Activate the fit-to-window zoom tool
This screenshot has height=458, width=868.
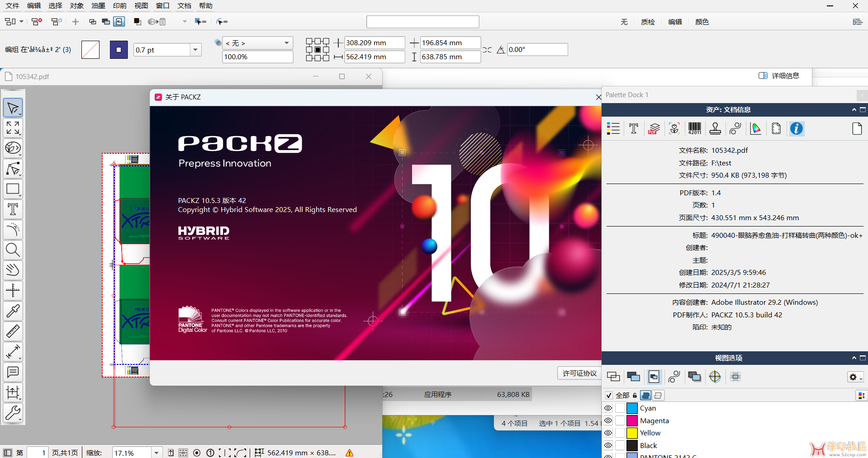point(13,128)
